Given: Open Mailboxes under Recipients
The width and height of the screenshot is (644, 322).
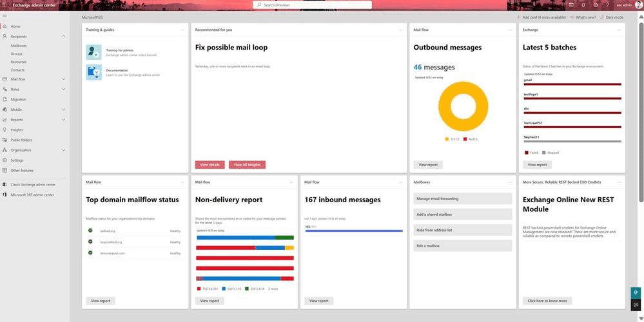Looking at the screenshot, I should (19, 46).
